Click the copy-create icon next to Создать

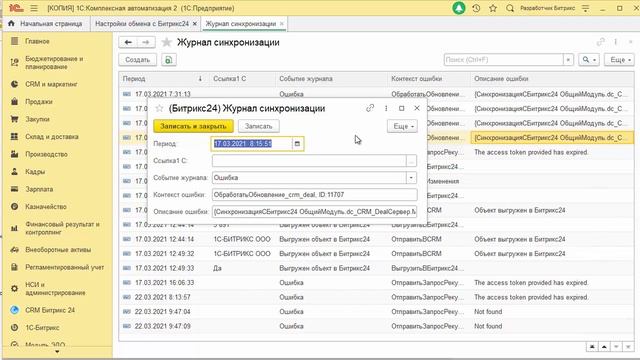169,60
